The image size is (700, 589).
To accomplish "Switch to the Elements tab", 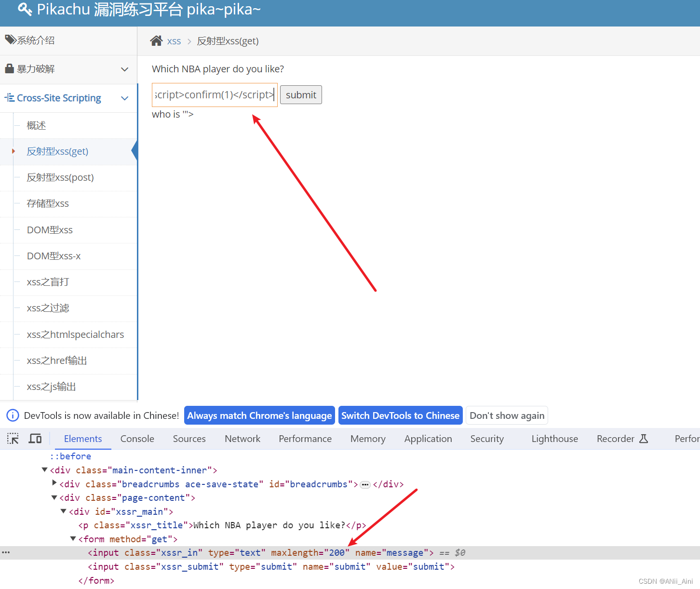I will [83, 439].
